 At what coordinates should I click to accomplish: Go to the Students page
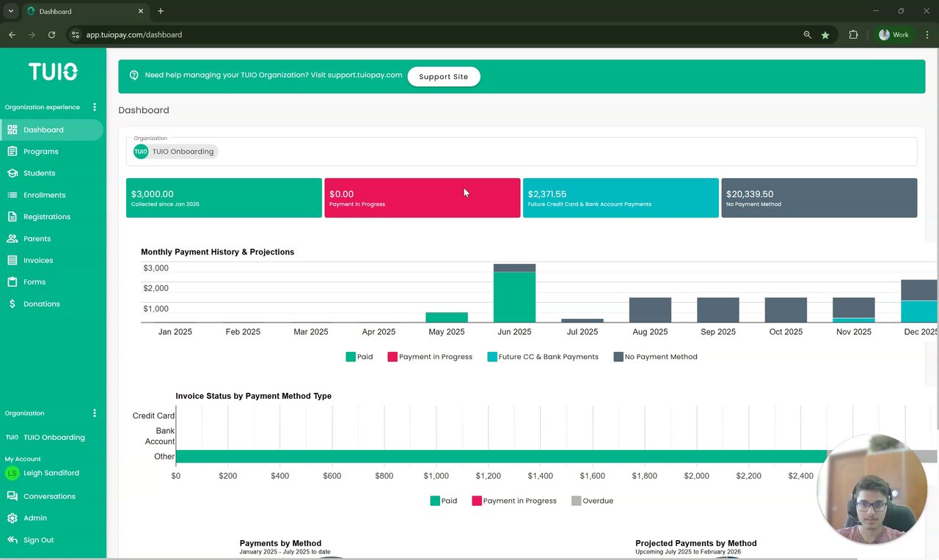pyautogui.click(x=40, y=173)
